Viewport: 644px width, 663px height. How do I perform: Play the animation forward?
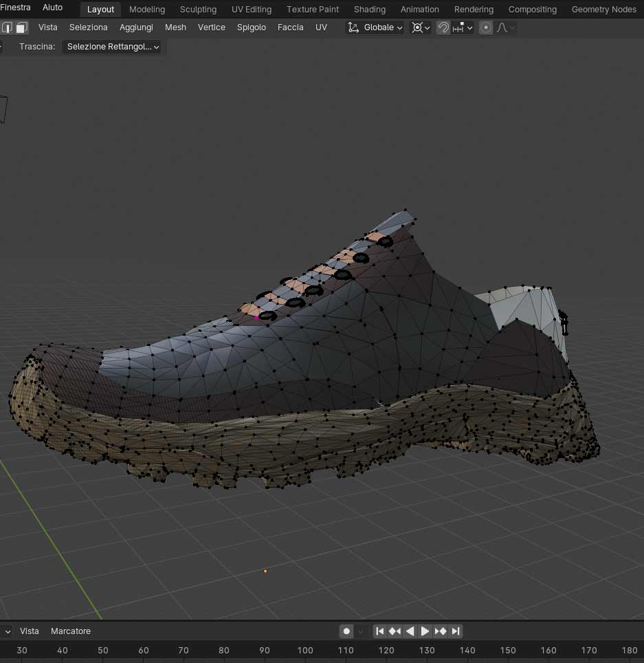pos(425,631)
